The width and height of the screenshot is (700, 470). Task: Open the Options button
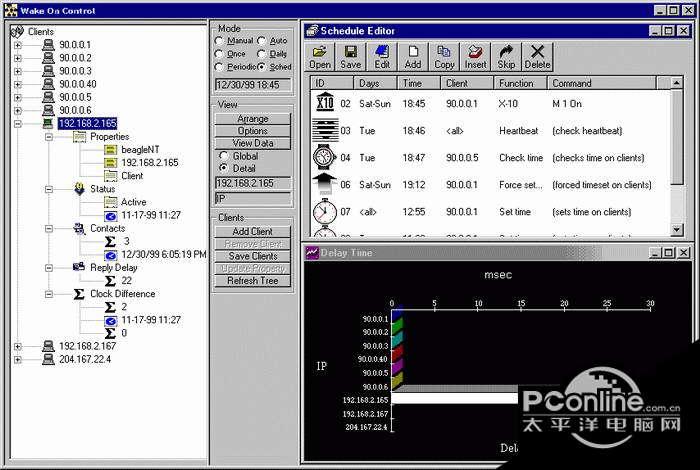pos(253,131)
